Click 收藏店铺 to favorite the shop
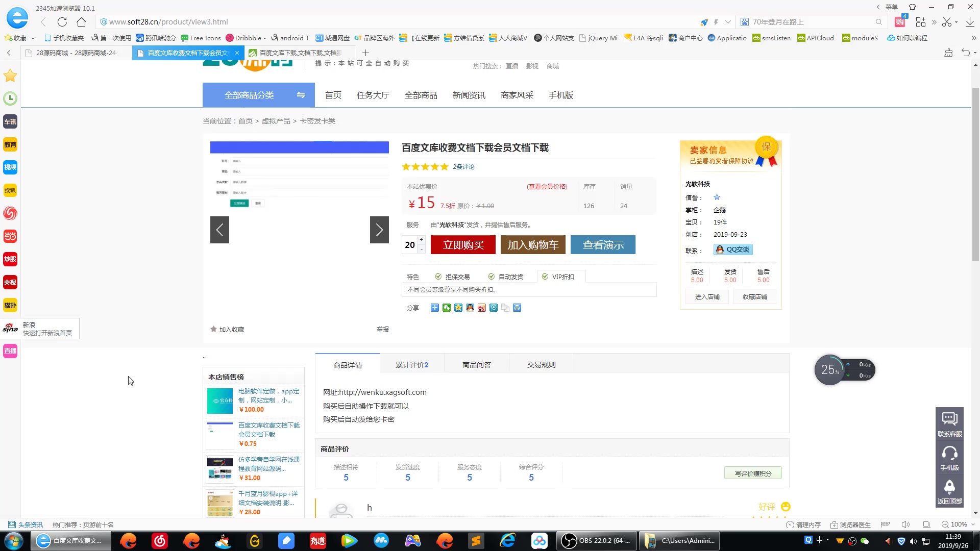 tap(754, 296)
